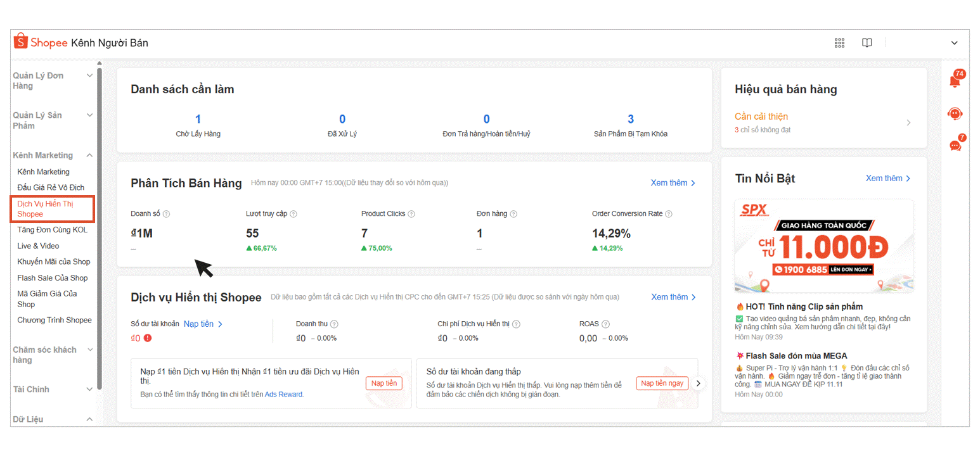Open Flash Sale Của Shop menu item
This screenshot has height=456, width=980.
53,278
